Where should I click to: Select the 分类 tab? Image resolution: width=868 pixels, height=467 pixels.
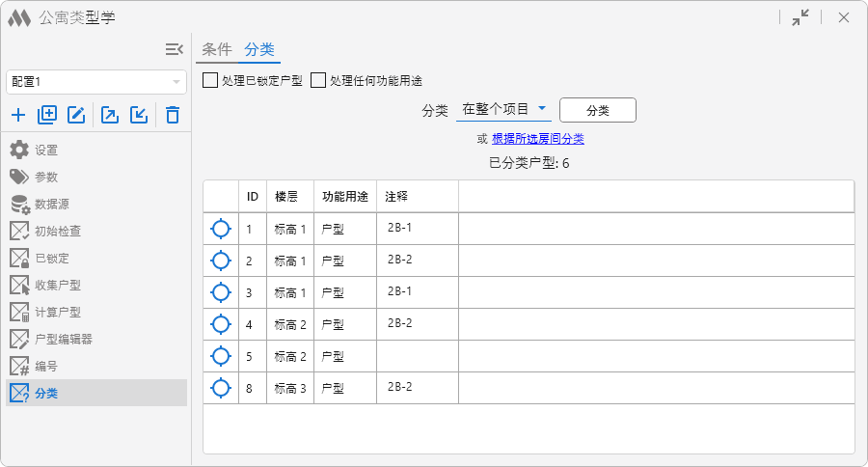coord(259,49)
